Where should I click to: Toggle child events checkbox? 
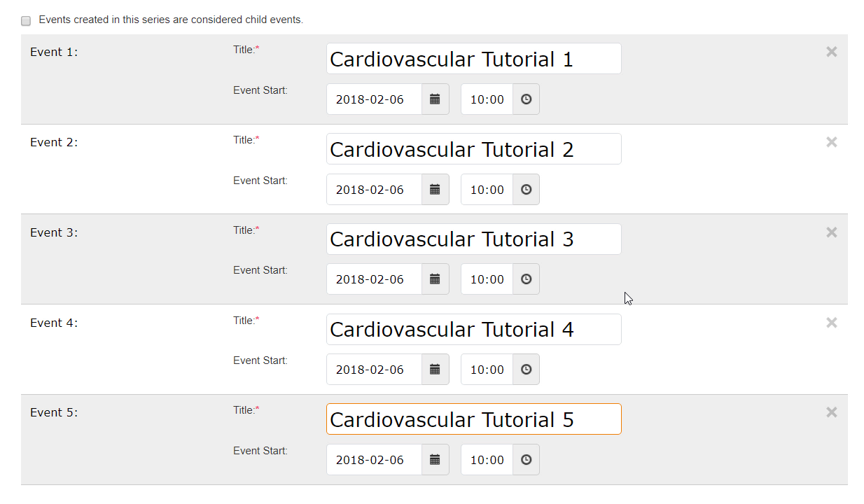(x=26, y=21)
